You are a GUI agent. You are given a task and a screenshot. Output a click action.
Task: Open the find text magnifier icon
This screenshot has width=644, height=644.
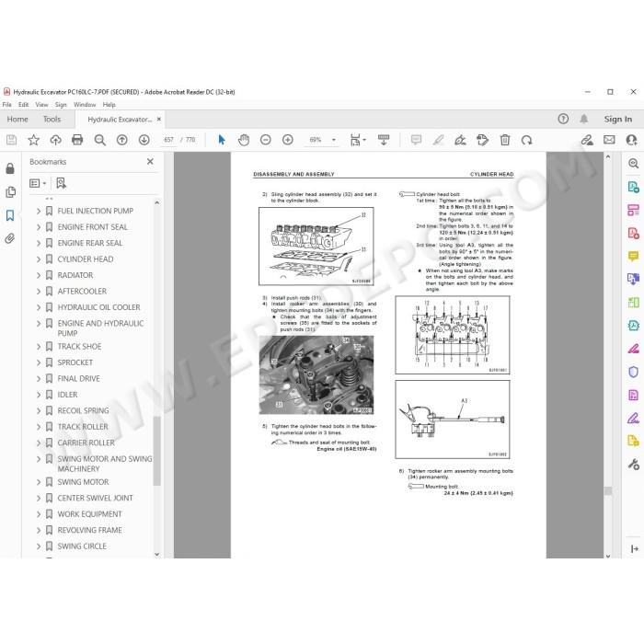pyautogui.click(x=99, y=140)
